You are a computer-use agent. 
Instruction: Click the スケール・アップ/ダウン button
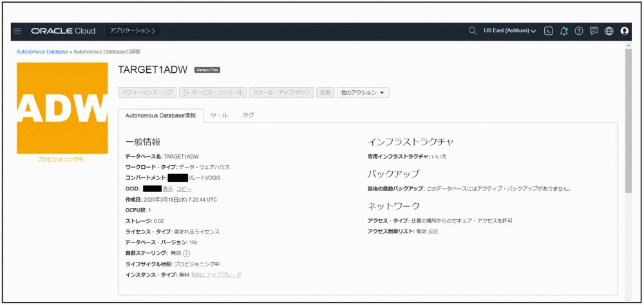282,92
